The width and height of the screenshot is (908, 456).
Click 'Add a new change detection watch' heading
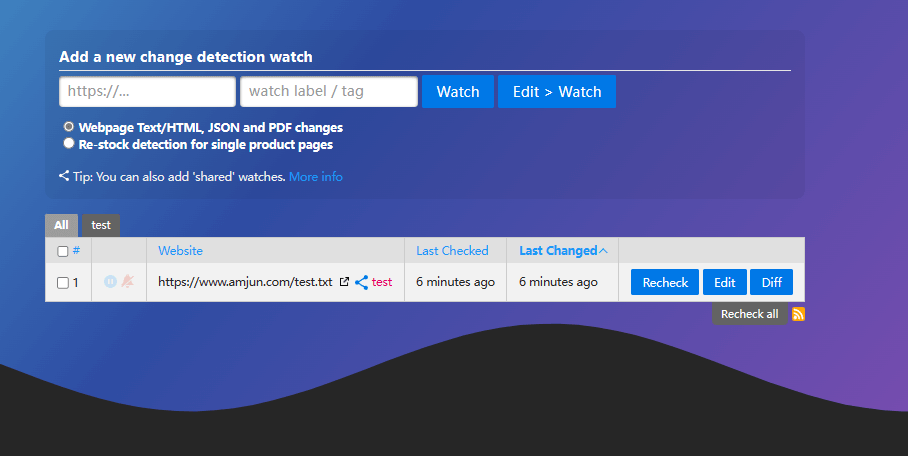[186, 57]
